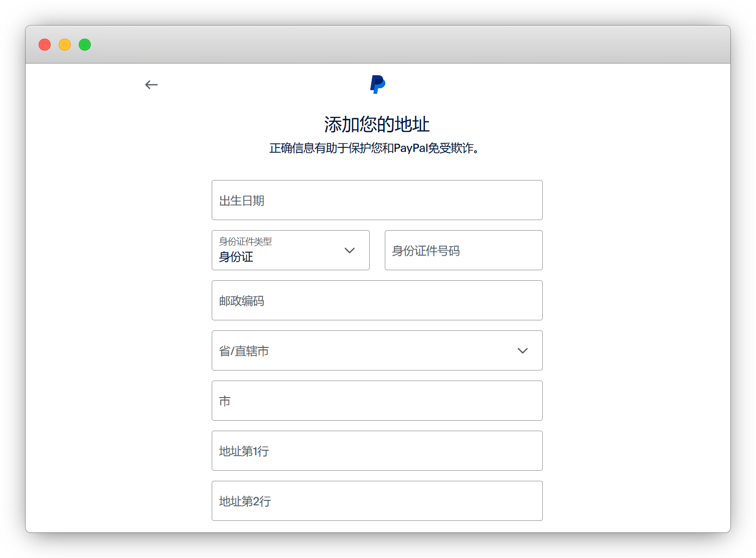Click the chevron in the 省/直辖市 box
This screenshot has width=756, height=558.
[x=523, y=350]
